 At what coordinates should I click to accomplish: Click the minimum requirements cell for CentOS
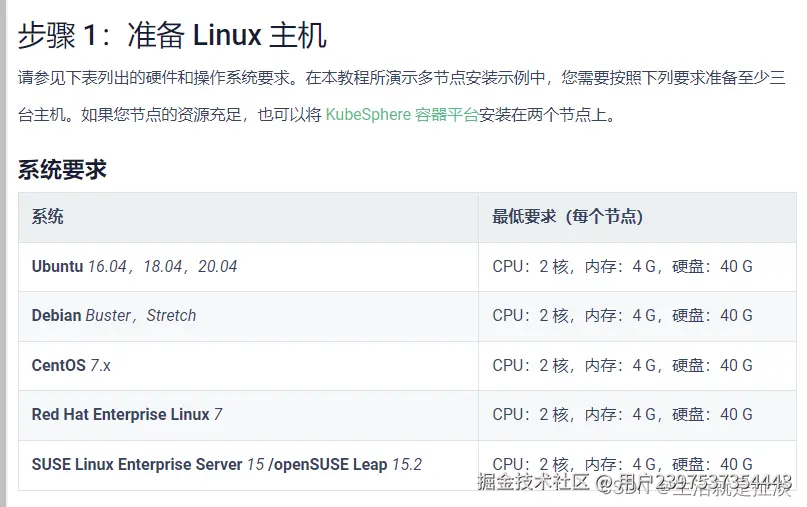pyautogui.click(x=622, y=365)
